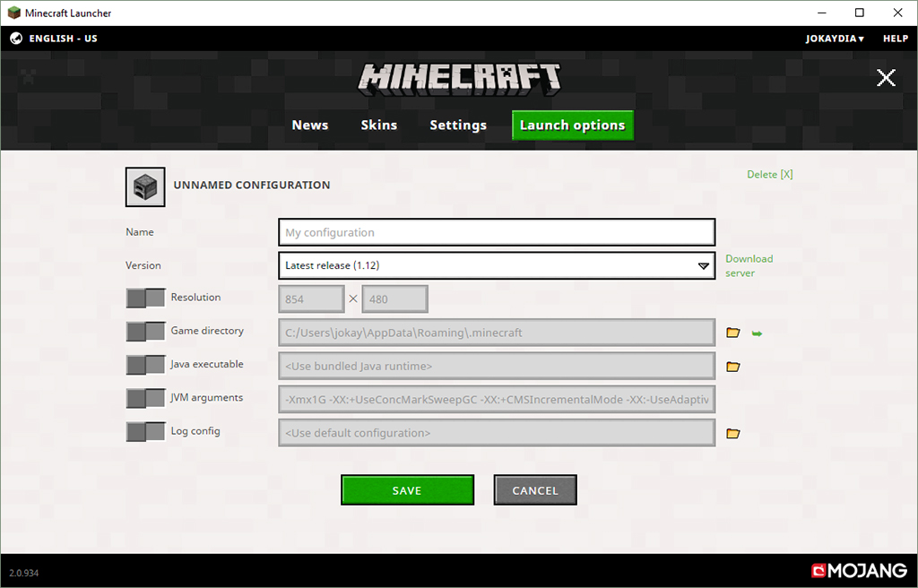
Task: Click the Game directory path field
Action: tap(497, 333)
